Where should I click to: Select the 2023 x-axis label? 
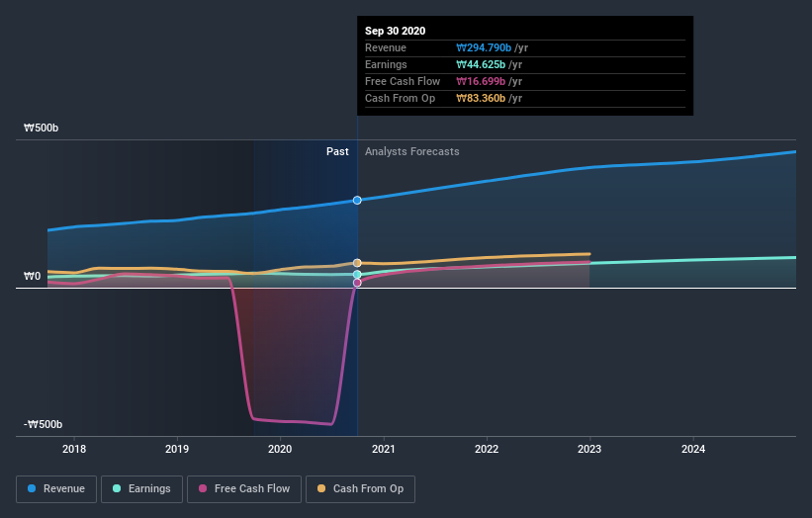[589, 449]
